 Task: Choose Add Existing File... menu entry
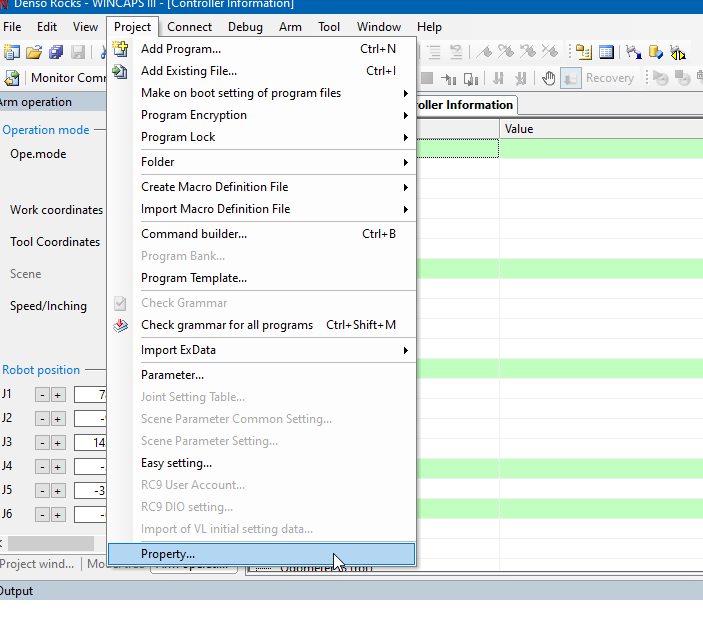262,71
